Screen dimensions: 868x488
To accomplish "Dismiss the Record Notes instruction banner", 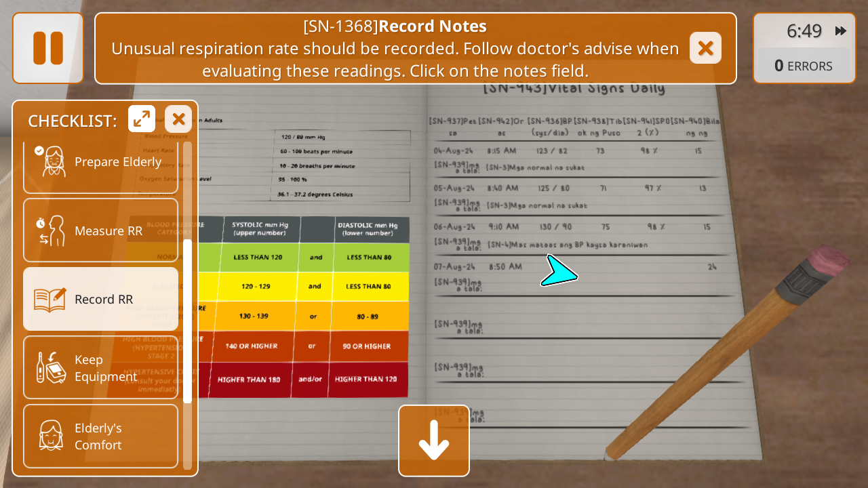I will [705, 48].
